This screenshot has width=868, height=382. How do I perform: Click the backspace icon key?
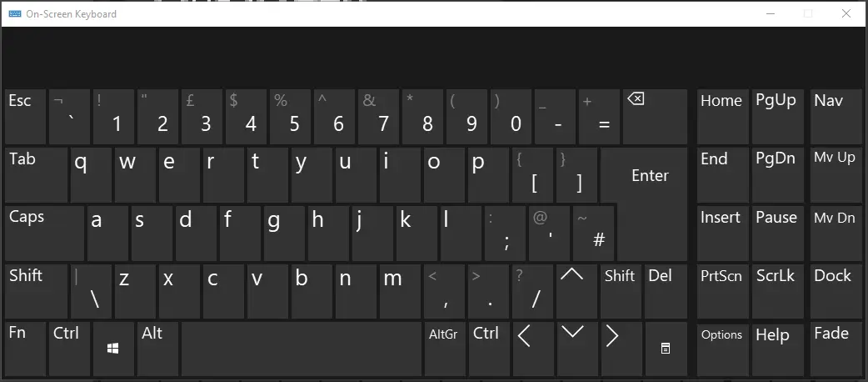[655, 117]
